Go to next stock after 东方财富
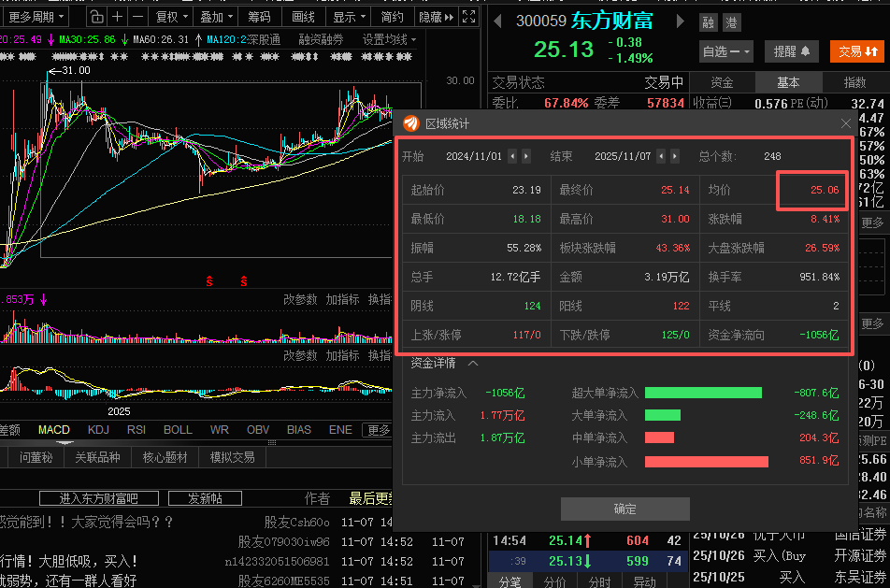This screenshot has width=890, height=588. (x=680, y=22)
